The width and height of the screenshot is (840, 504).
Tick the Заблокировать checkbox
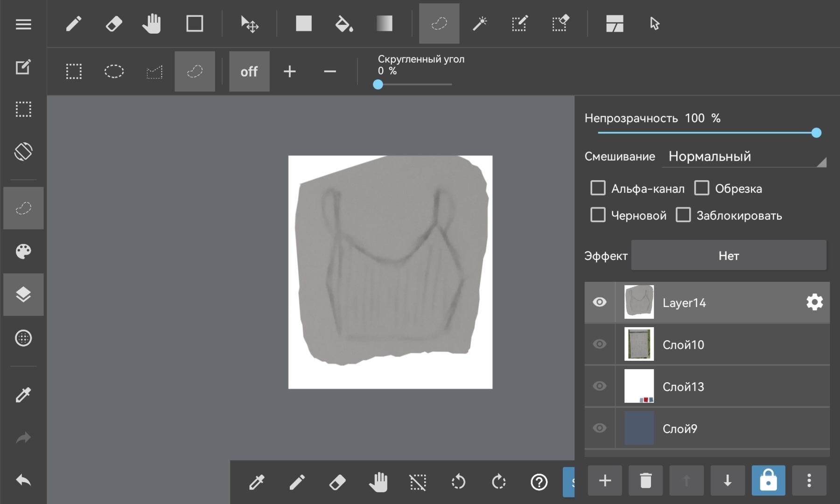click(x=683, y=215)
